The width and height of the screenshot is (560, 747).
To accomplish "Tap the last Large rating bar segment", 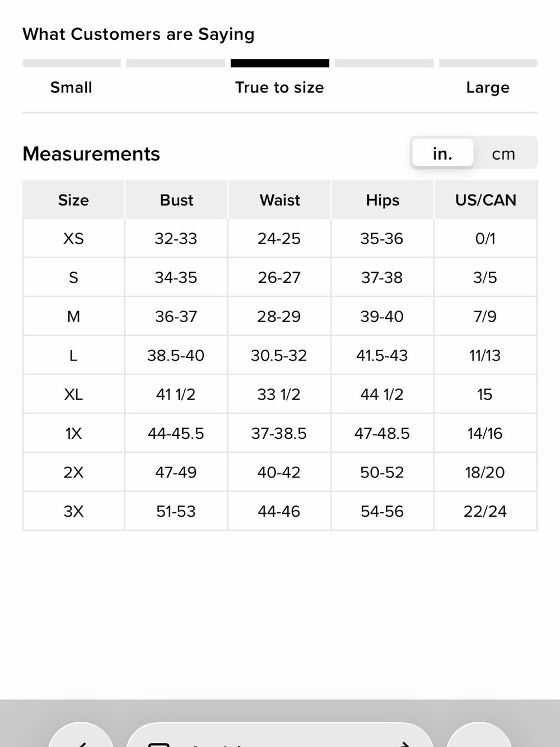I will (x=488, y=63).
